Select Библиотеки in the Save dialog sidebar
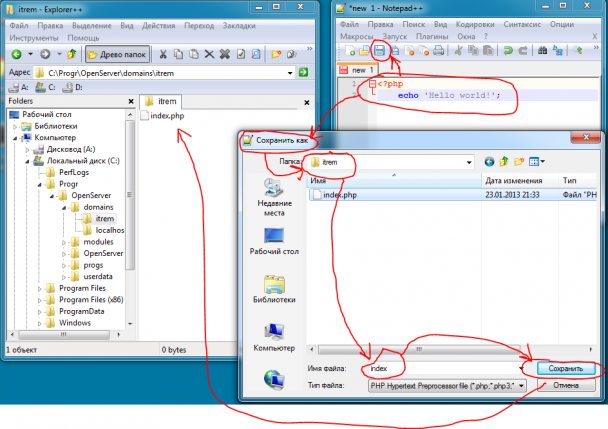608x429 pixels. [x=274, y=289]
